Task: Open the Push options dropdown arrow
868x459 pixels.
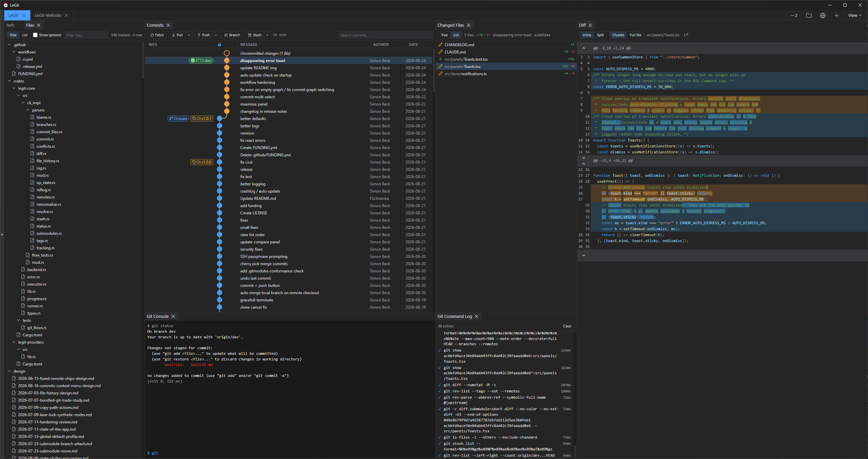Action: pos(216,35)
